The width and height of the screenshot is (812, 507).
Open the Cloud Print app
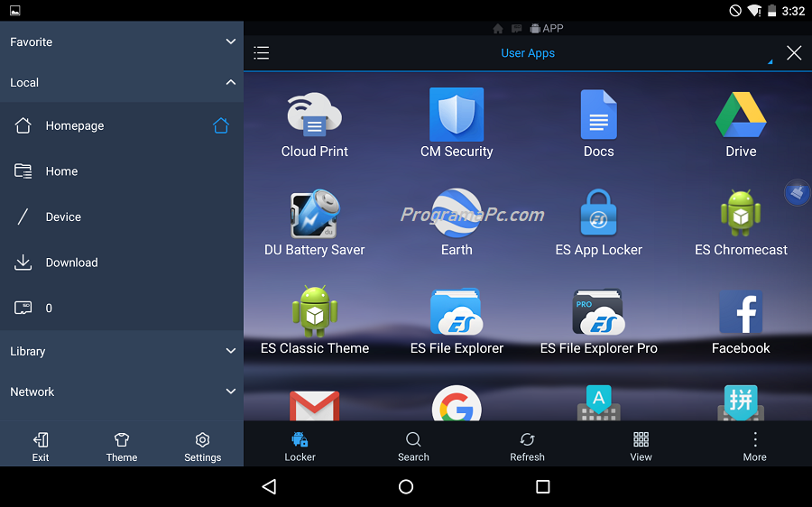(x=314, y=115)
